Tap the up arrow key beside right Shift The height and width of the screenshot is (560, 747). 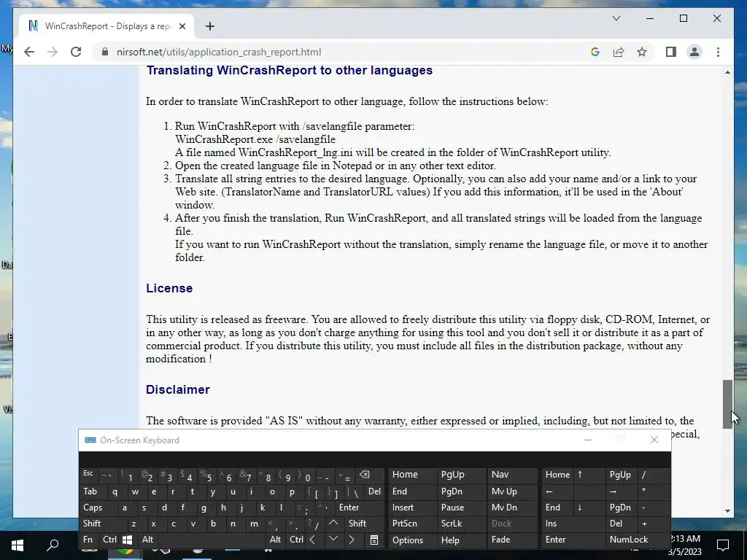coord(333,523)
